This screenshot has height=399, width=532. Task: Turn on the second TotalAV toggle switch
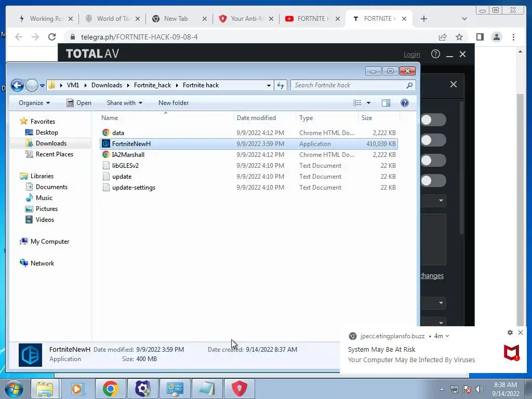coord(434,140)
